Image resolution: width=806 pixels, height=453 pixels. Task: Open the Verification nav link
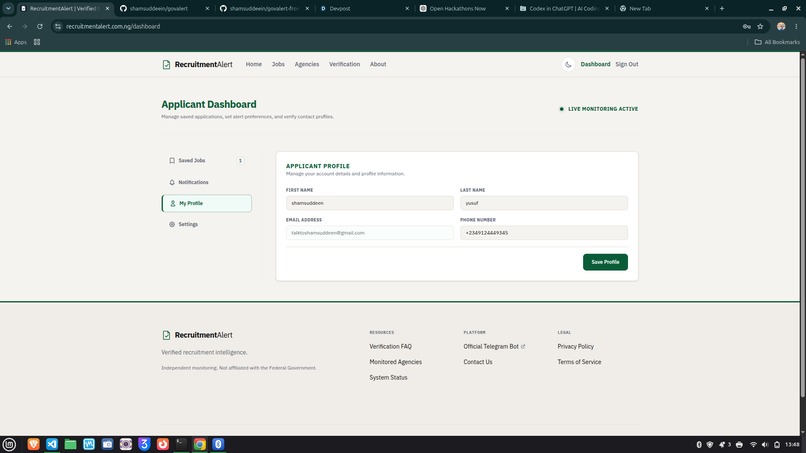point(344,64)
